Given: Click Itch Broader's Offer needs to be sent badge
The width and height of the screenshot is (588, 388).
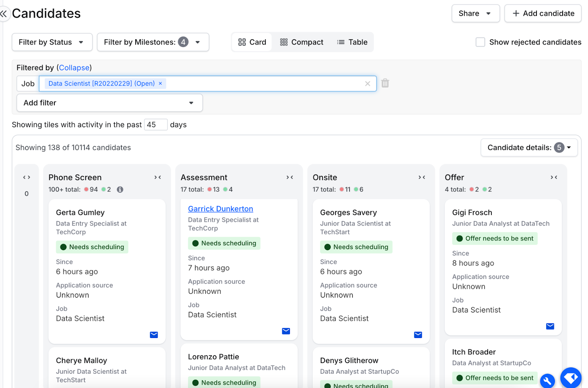Looking at the screenshot, I should pyautogui.click(x=495, y=378).
